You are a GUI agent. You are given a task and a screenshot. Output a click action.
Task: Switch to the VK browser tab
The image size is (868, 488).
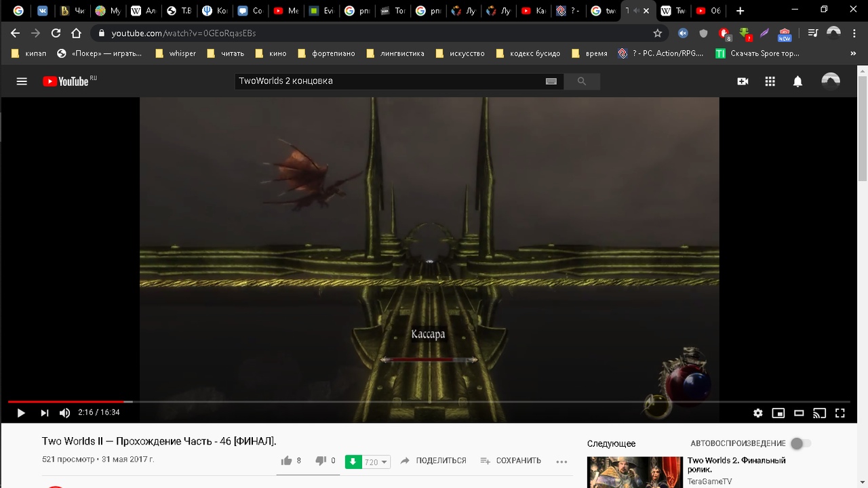click(43, 11)
